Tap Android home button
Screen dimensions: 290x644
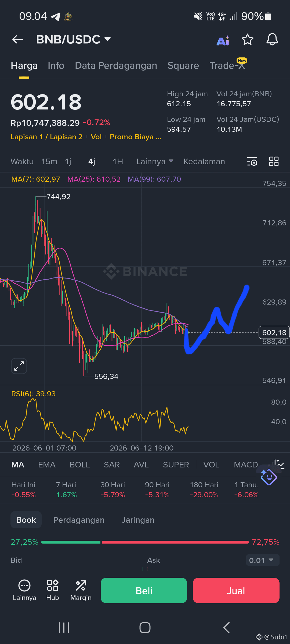[145, 628]
